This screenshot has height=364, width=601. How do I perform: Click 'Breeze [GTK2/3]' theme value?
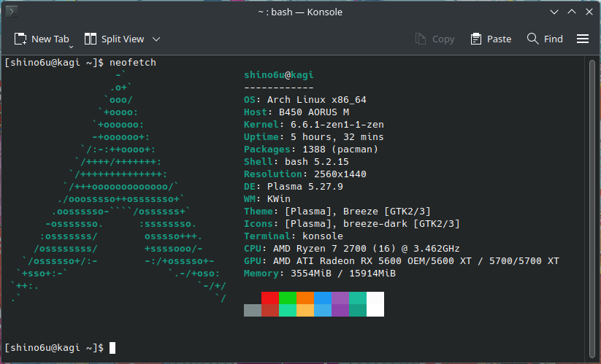tap(387, 212)
